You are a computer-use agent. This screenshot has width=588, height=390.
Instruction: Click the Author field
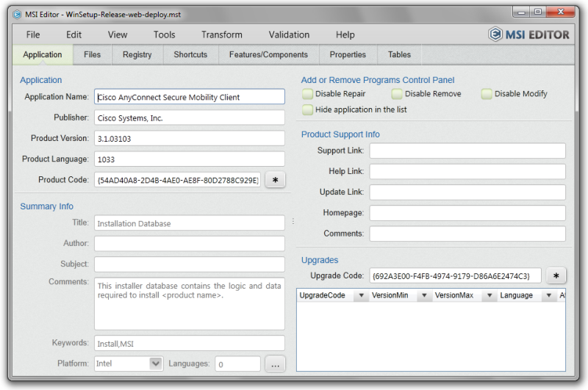(x=190, y=244)
